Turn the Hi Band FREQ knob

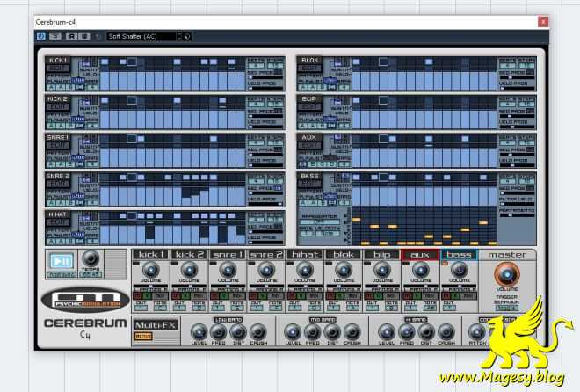(406, 331)
